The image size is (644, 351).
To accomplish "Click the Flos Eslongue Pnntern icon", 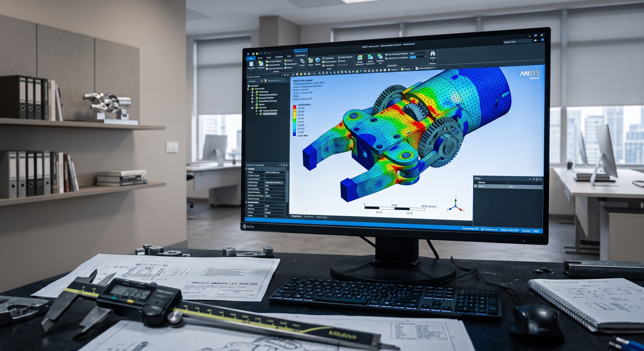I will point(386,55).
